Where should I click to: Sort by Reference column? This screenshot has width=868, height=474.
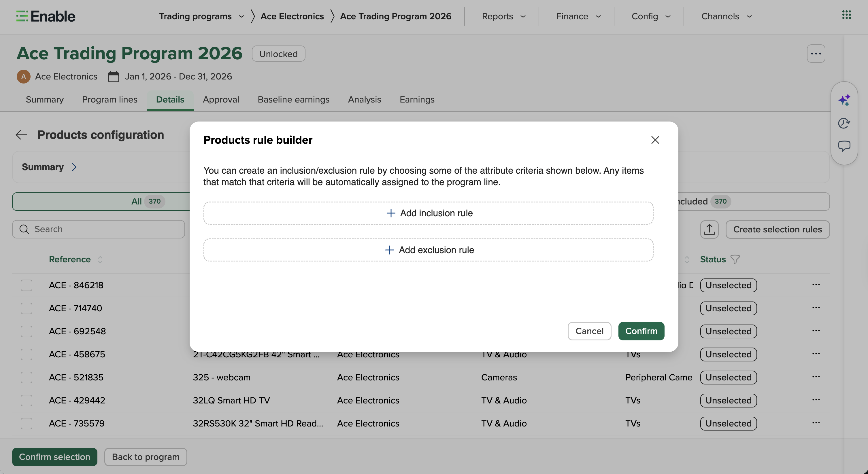100,259
